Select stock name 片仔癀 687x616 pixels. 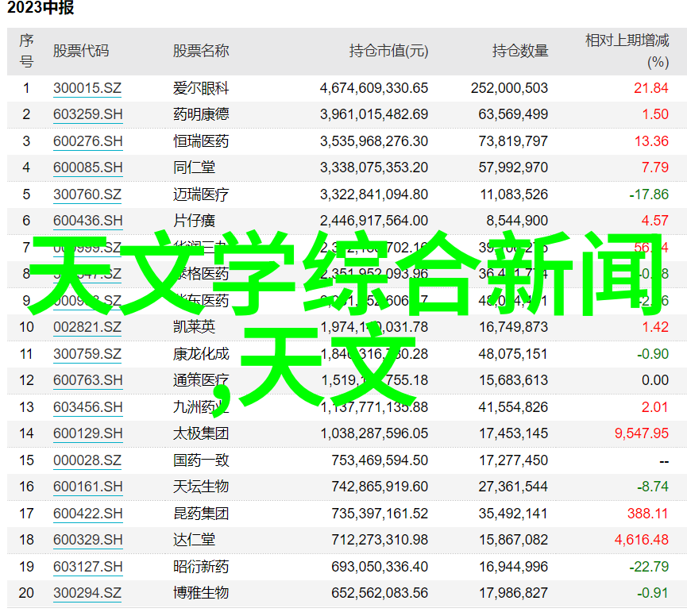(x=194, y=220)
